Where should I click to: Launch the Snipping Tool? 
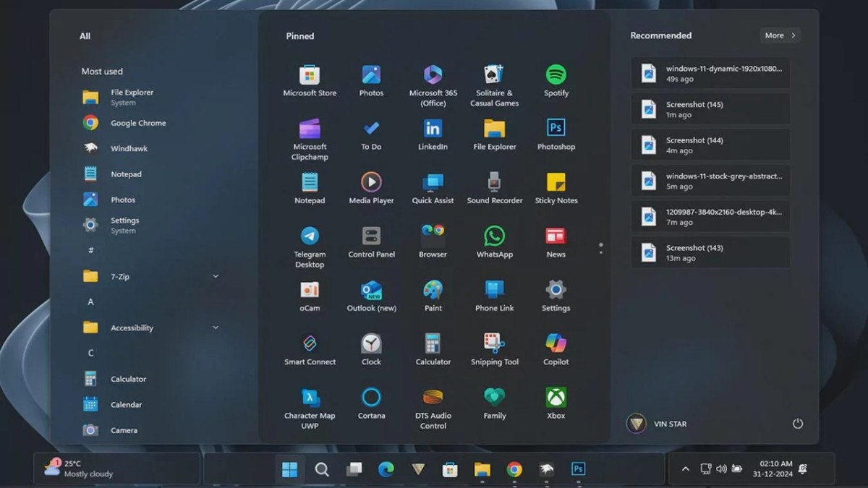coord(494,347)
